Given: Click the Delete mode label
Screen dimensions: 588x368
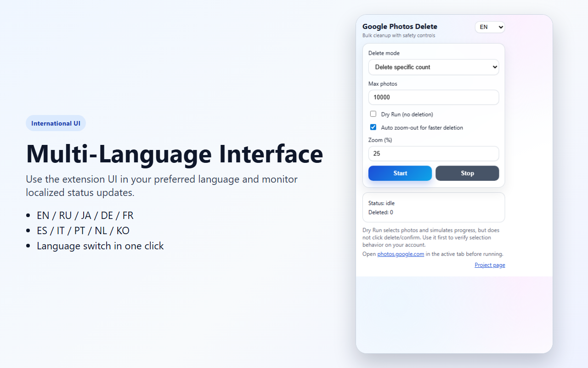Looking at the screenshot, I should [384, 53].
